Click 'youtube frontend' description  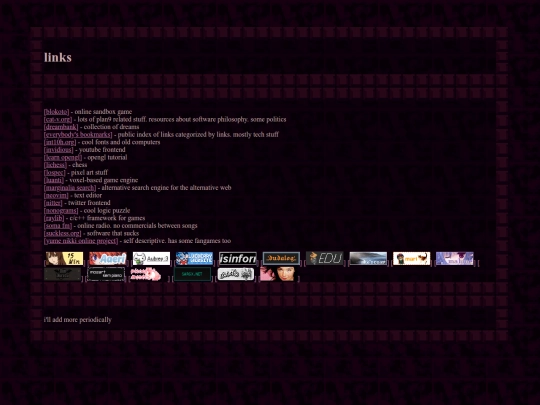click(102, 149)
